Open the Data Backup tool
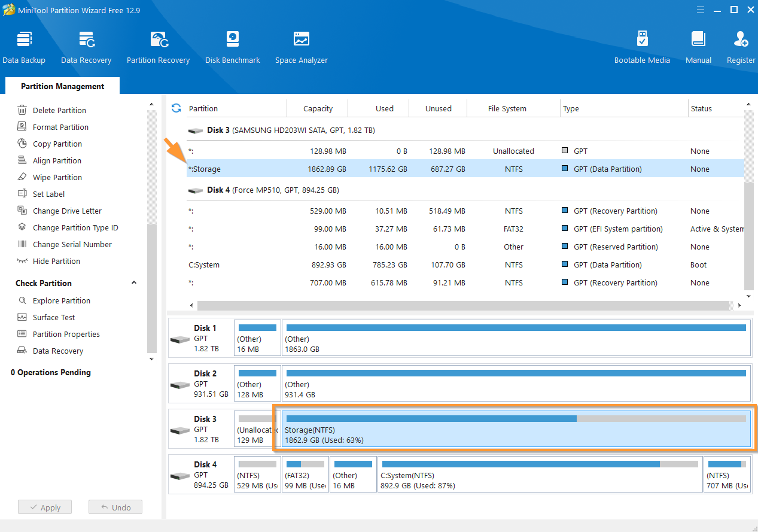This screenshot has width=758, height=532. point(24,47)
